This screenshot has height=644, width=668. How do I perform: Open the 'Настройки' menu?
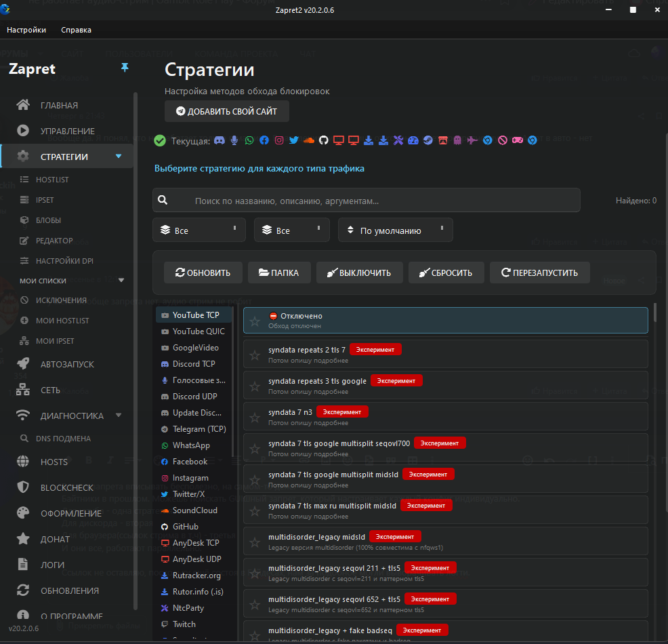pos(26,30)
